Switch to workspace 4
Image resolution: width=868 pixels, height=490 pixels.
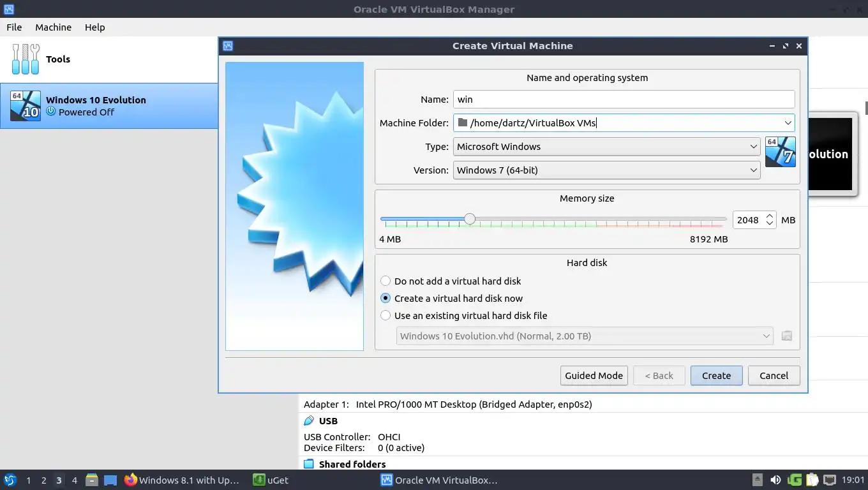[x=74, y=480]
